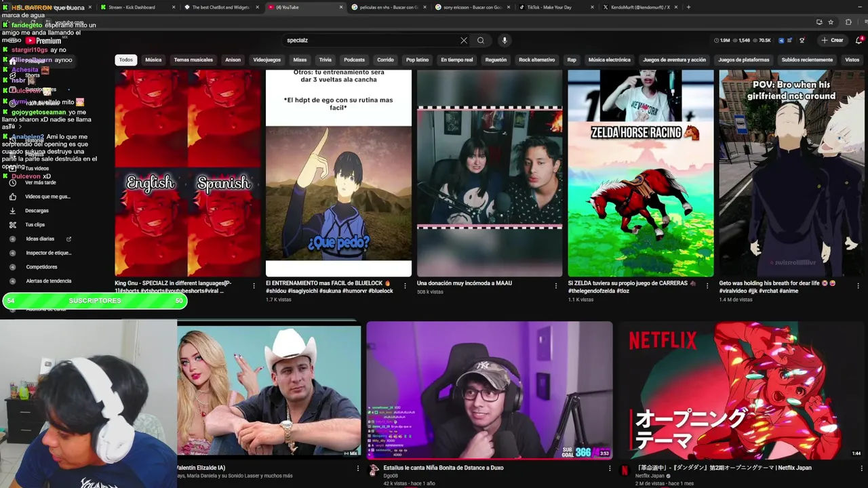The width and height of the screenshot is (868, 488).
Task: Close the TikTok tab
Action: click(592, 7)
